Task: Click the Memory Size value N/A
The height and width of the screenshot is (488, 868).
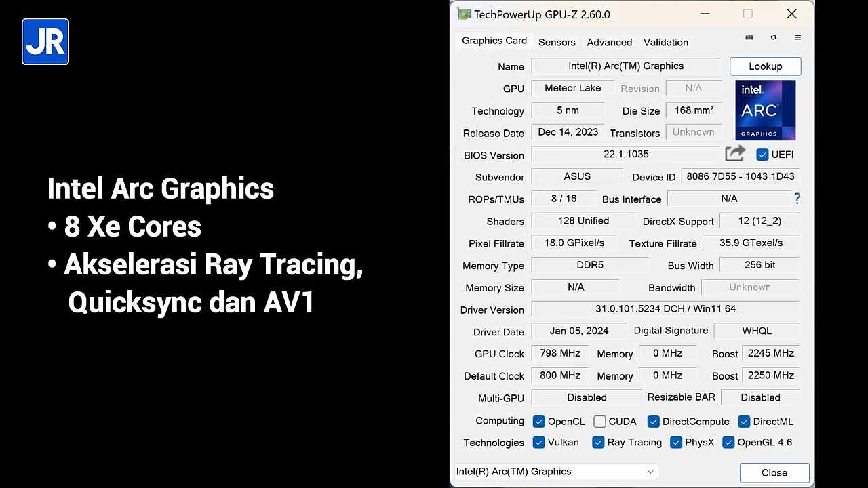Action: point(576,287)
